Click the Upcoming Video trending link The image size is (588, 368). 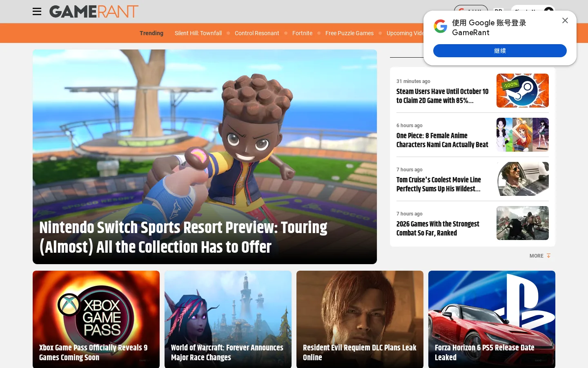[405, 33]
